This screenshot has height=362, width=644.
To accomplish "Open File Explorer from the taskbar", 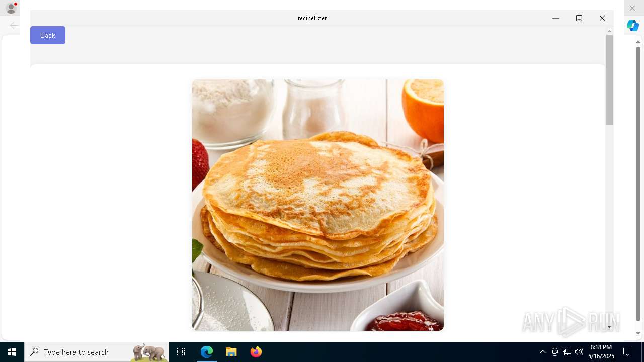I will tap(231, 352).
